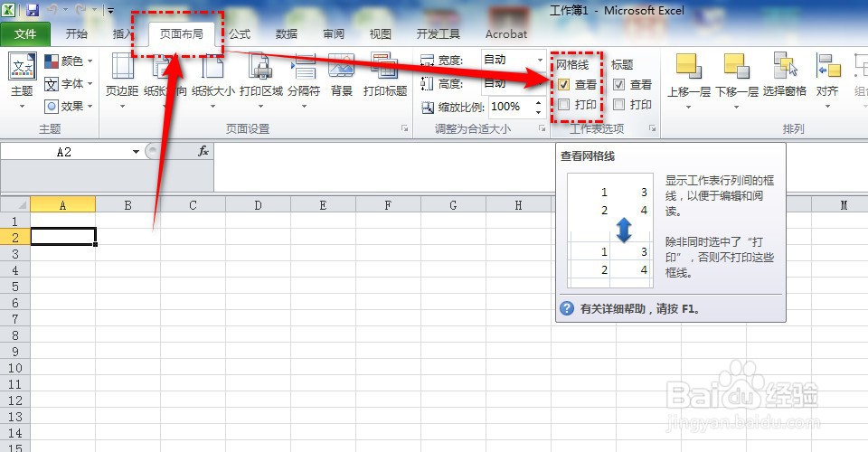Check 网格线 打印 (Print gridlines) checkbox
Viewport: 868px width, 452px height.
click(x=563, y=105)
